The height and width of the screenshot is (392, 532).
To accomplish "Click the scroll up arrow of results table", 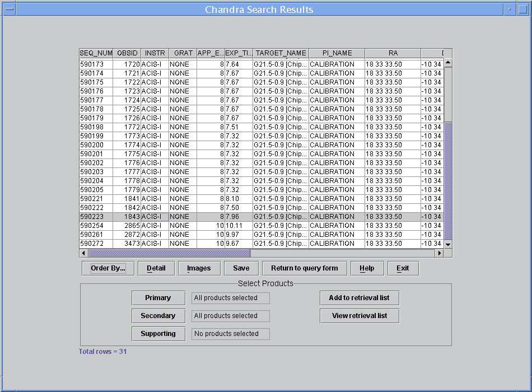I will pos(448,63).
